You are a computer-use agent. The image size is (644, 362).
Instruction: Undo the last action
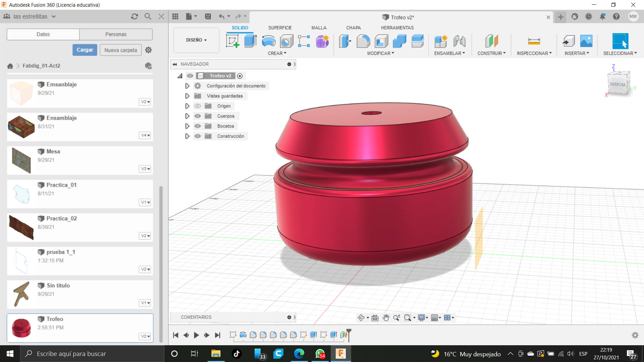point(222,16)
